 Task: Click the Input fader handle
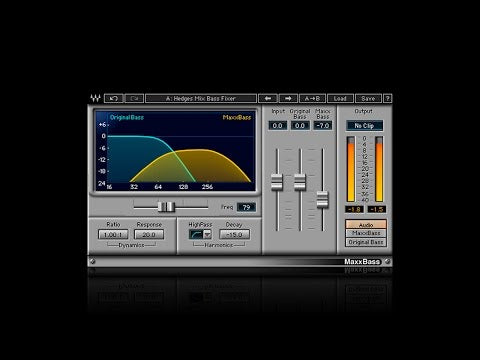(277, 182)
